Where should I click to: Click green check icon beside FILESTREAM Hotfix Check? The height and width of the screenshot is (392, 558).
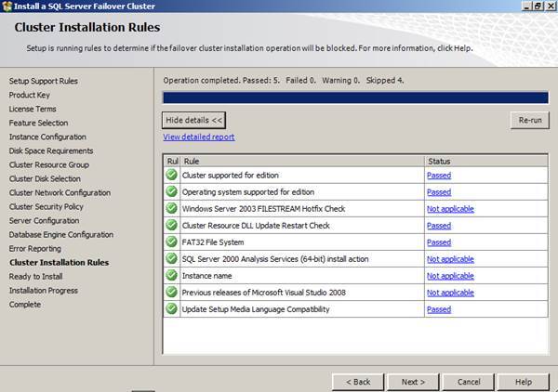click(x=171, y=208)
